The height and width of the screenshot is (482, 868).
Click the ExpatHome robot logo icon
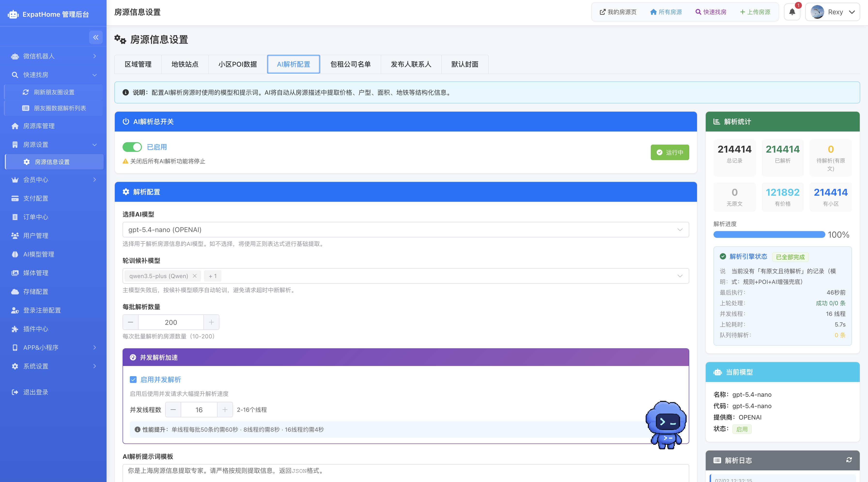tap(13, 14)
